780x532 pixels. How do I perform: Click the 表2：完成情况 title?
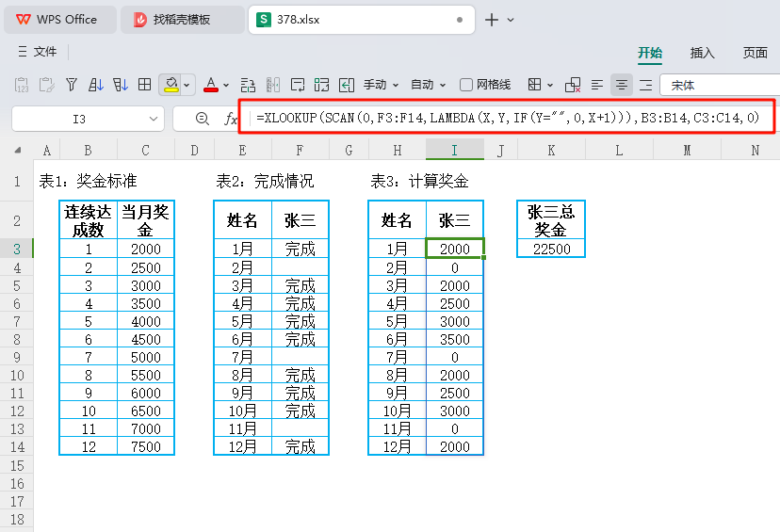[x=265, y=181]
